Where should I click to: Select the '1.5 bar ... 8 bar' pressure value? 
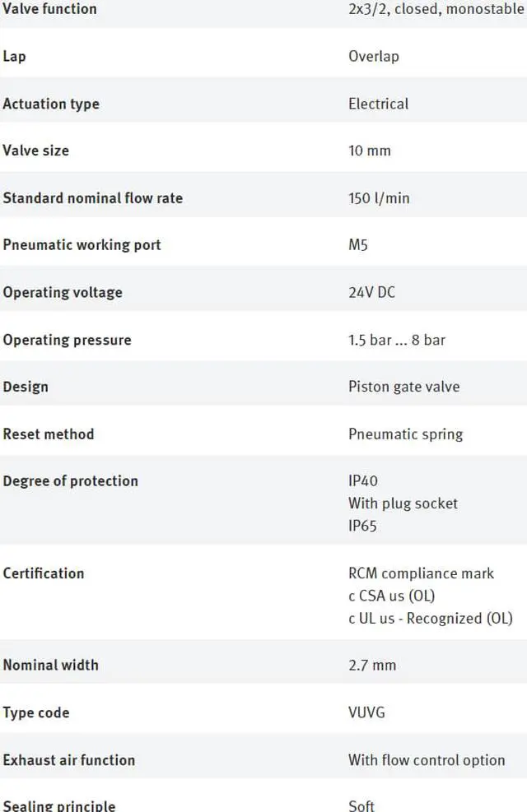click(397, 340)
